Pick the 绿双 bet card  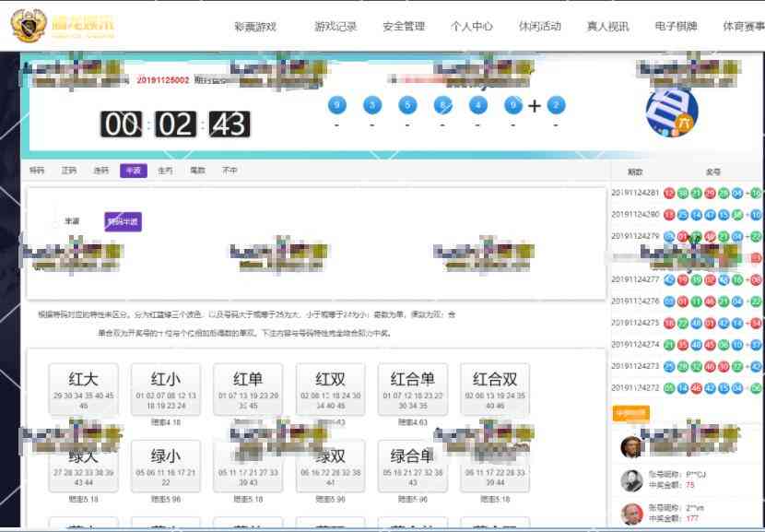click(x=330, y=467)
